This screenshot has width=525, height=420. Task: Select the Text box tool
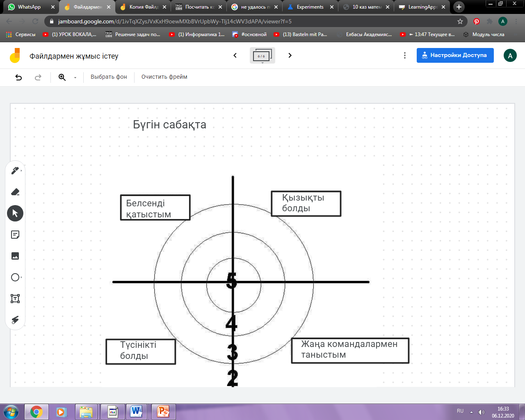click(15, 299)
